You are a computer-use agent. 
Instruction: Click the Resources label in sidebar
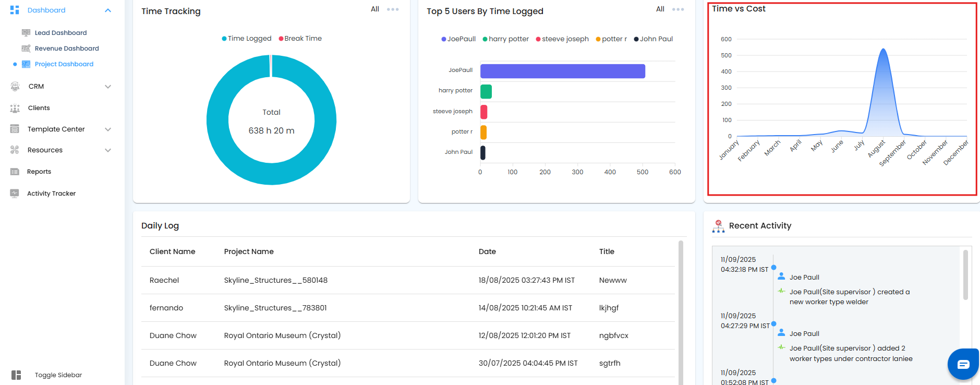click(45, 150)
